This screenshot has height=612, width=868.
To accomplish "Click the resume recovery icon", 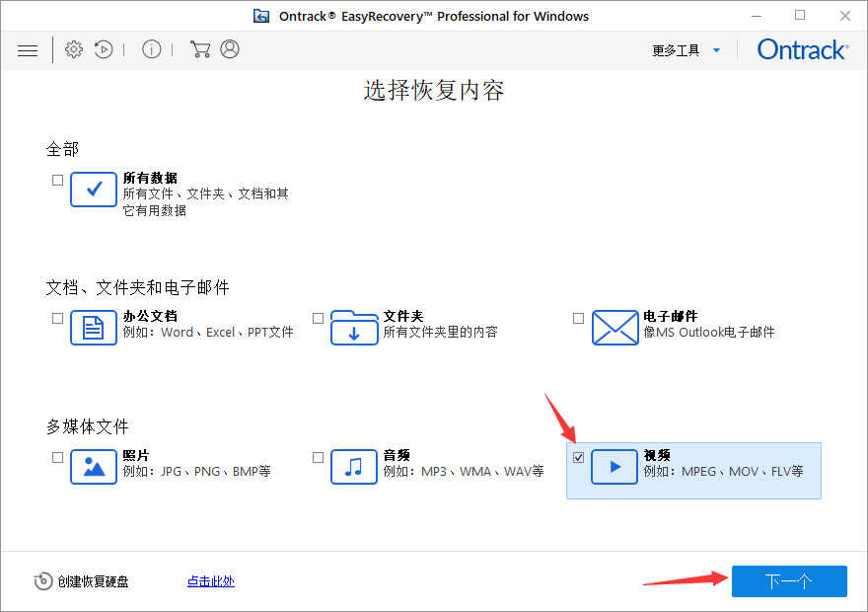I will [104, 49].
